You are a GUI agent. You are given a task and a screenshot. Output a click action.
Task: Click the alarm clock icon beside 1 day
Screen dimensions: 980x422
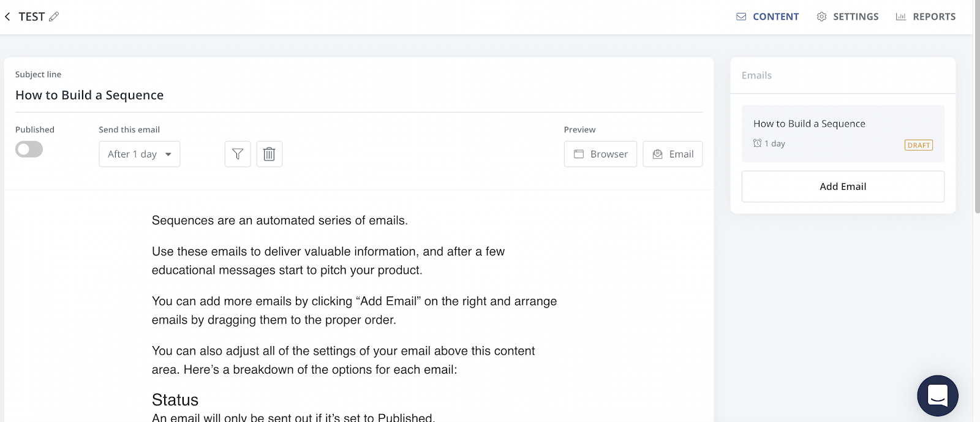pos(758,143)
